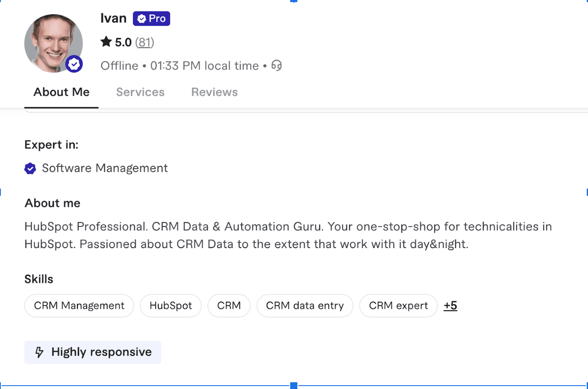The width and height of the screenshot is (588, 389).
Task: Click the Highly responsive badge
Action: pyautogui.click(x=93, y=352)
